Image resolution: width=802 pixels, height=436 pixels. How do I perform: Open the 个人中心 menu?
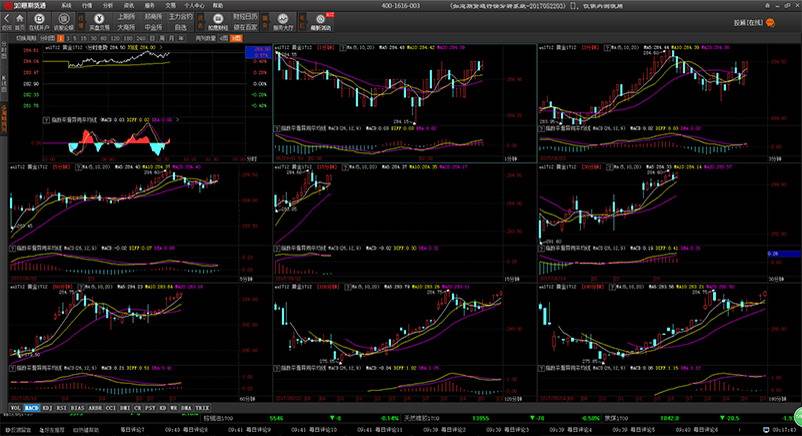click(195, 5)
